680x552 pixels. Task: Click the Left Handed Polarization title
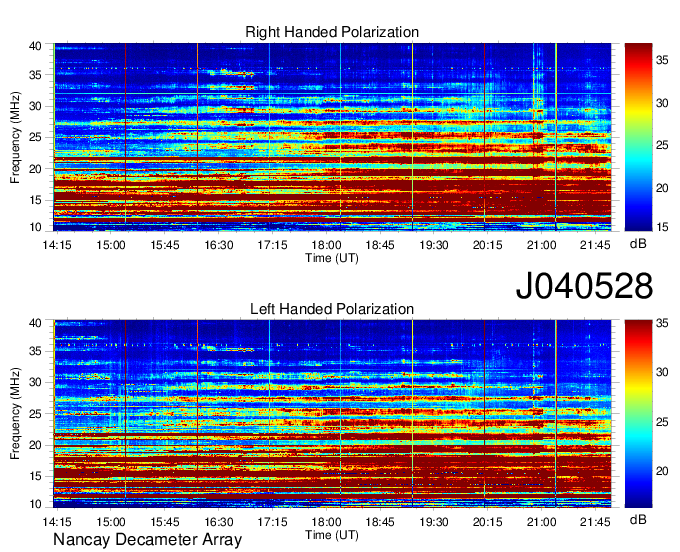[x=332, y=309]
